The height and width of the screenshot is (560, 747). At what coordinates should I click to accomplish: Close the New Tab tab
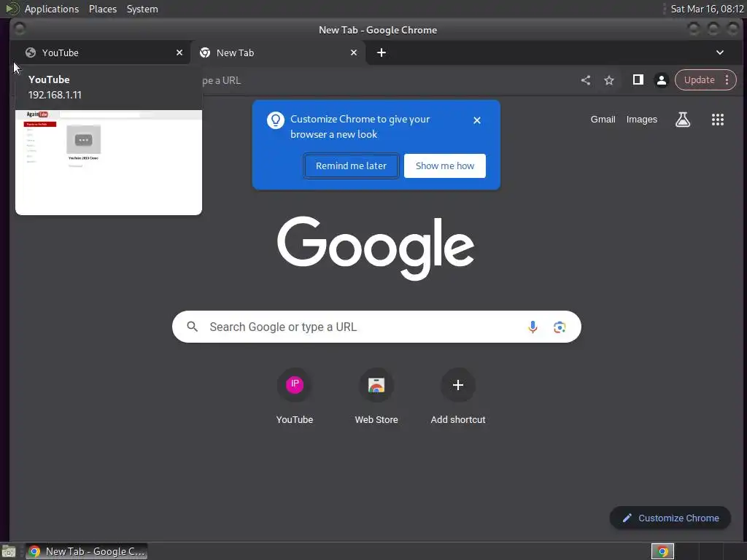pyautogui.click(x=354, y=52)
